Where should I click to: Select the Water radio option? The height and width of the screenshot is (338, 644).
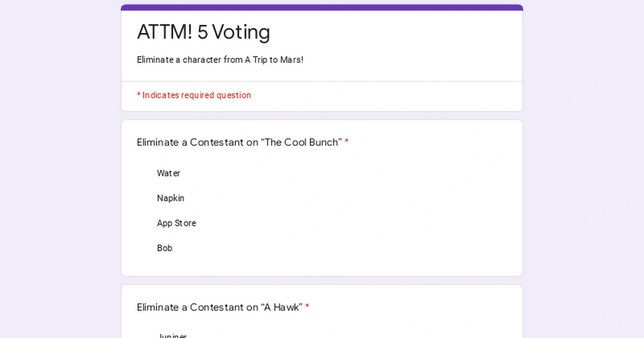tap(144, 173)
